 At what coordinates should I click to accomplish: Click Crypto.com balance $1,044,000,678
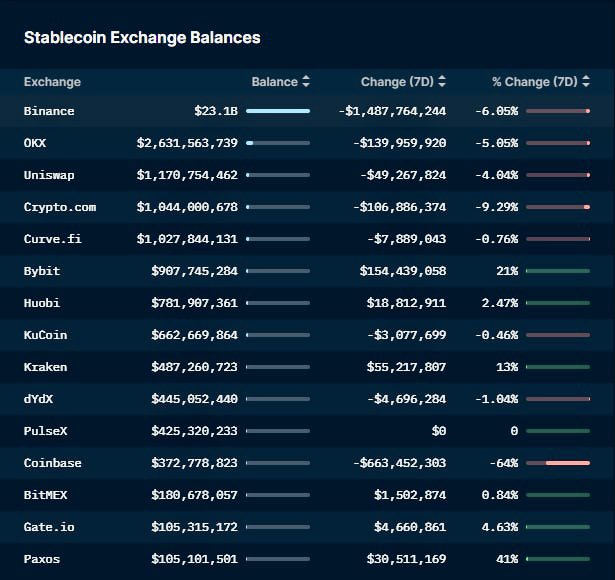click(187, 207)
